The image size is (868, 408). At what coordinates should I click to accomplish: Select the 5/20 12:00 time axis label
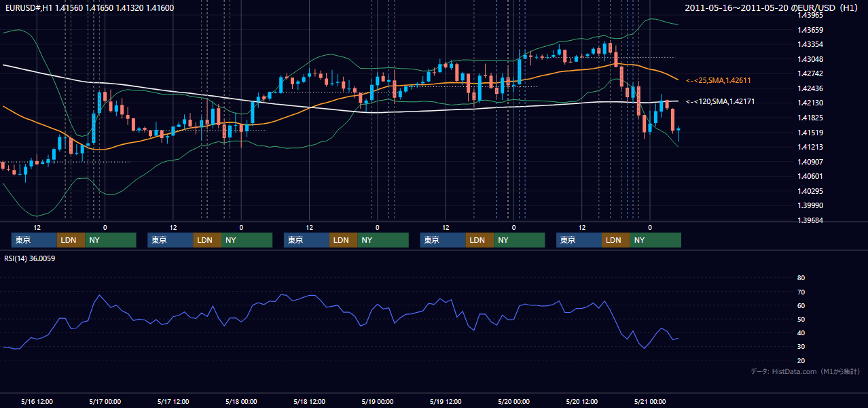[x=581, y=401]
